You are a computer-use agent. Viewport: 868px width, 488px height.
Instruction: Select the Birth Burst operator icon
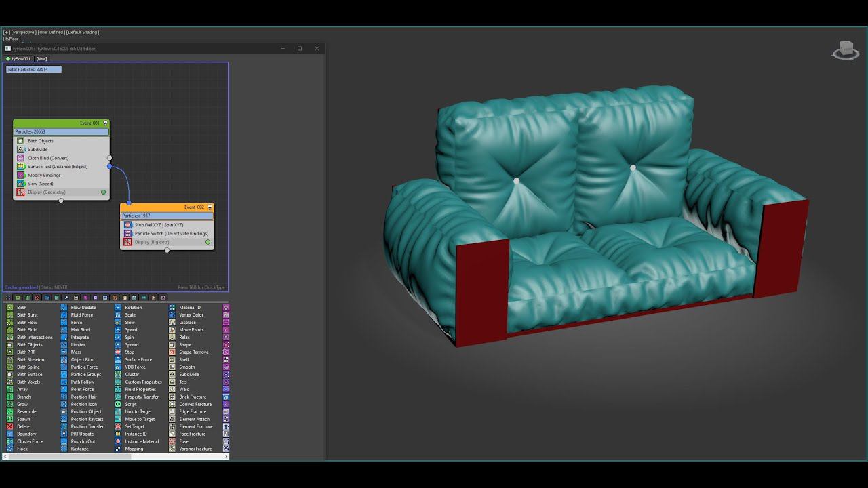(x=9, y=315)
